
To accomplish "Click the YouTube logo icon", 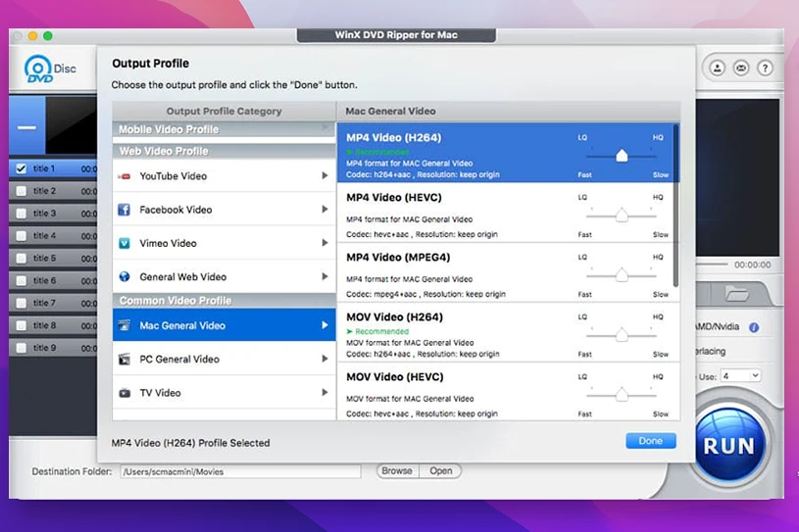I will pos(125,176).
